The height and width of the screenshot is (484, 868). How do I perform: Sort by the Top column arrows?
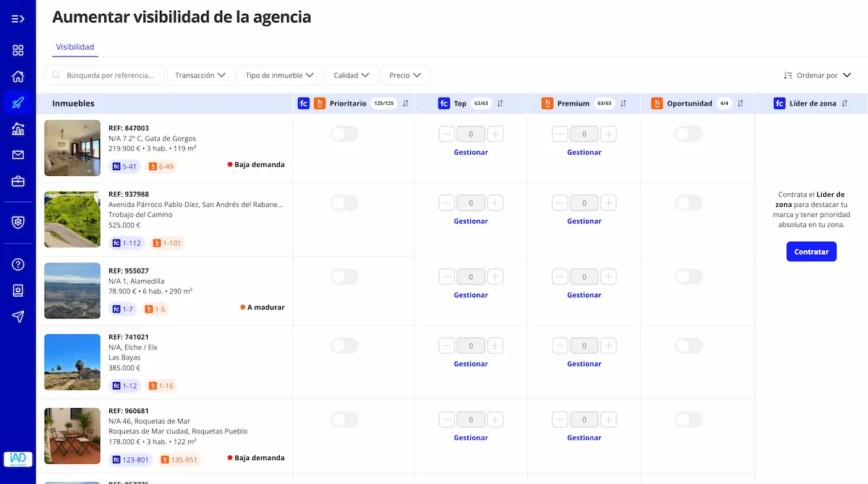coord(501,103)
